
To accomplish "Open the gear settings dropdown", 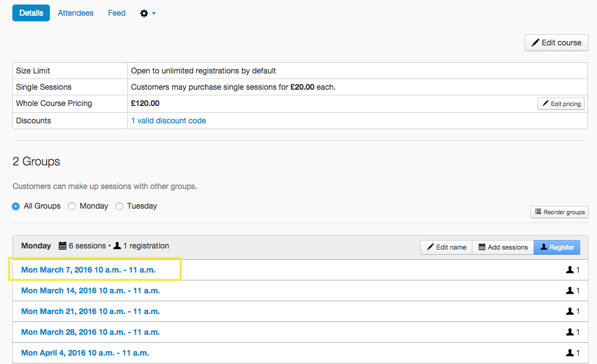I will [148, 13].
